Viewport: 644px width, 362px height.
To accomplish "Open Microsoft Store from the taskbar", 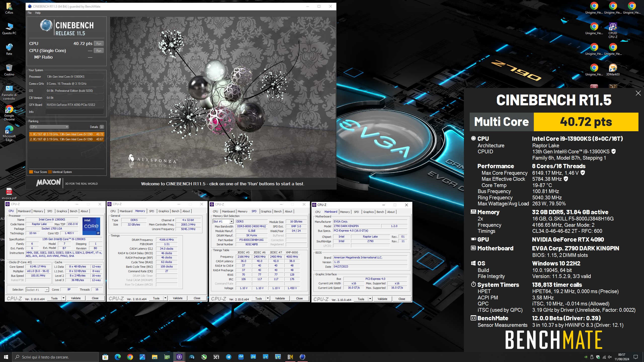I will (105, 357).
